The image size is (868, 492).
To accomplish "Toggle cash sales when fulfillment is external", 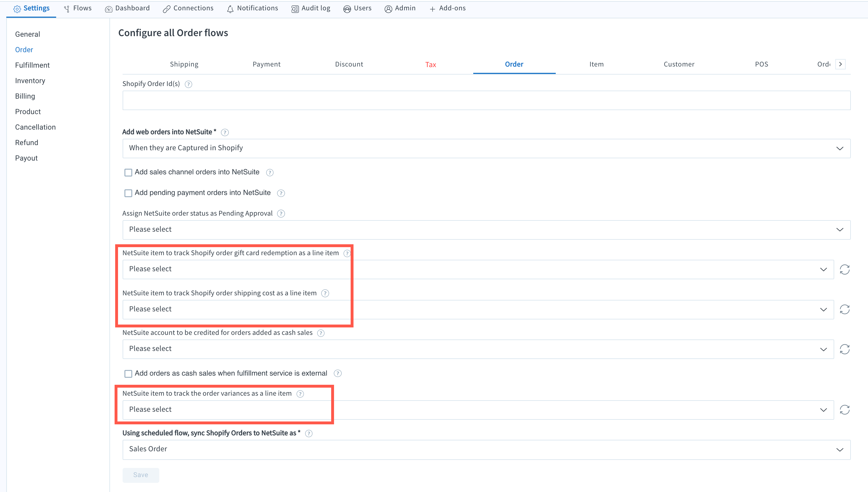I will (128, 373).
